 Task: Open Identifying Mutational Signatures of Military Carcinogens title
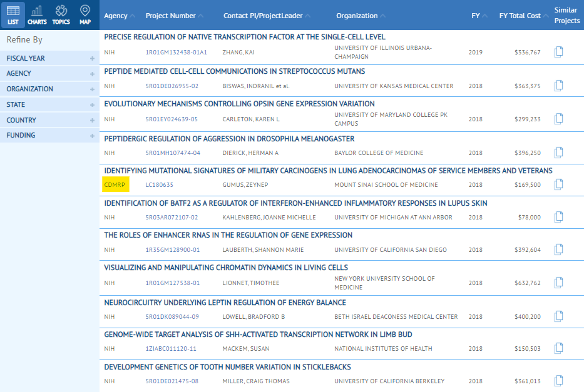(x=328, y=171)
